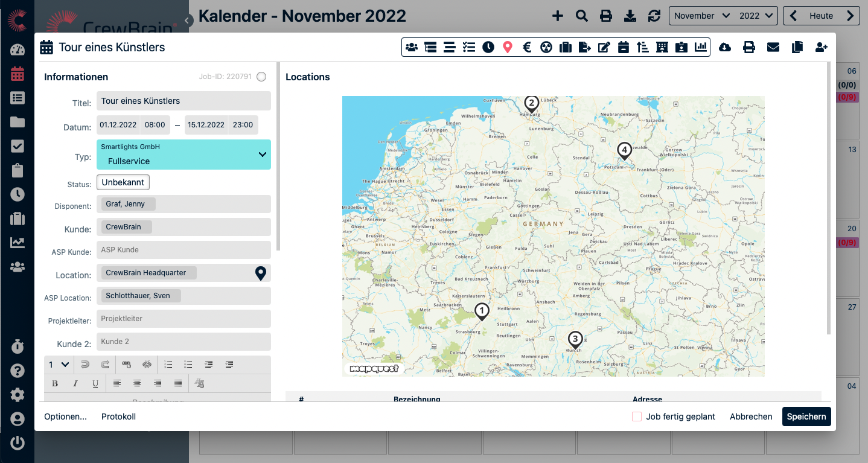Image resolution: width=868 pixels, height=463 pixels.
Task: Click Abbrechen to cancel
Action: click(751, 417)
